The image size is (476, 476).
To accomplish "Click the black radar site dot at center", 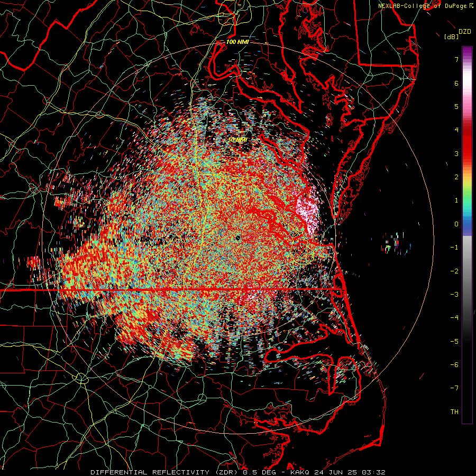I will point(237,237).
